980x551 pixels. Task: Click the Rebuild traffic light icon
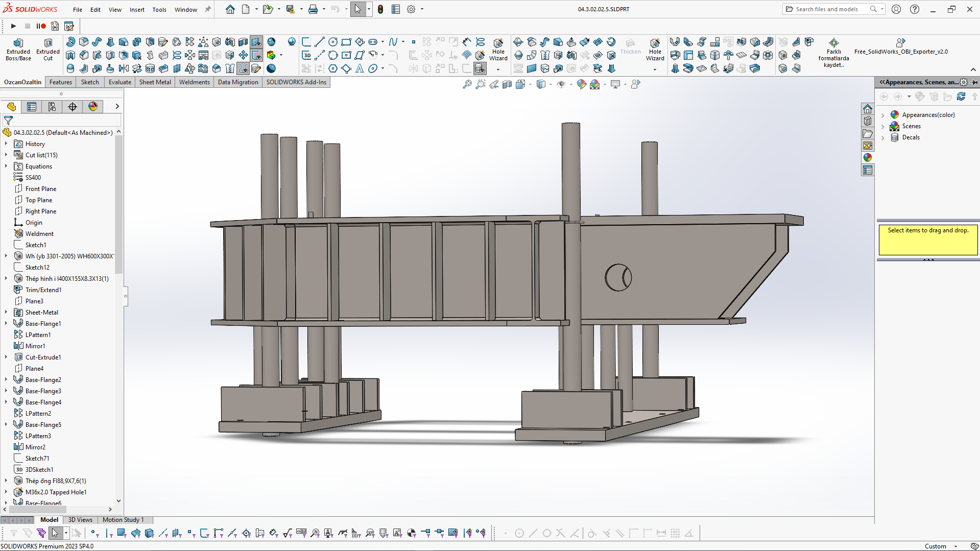(380, 9)
